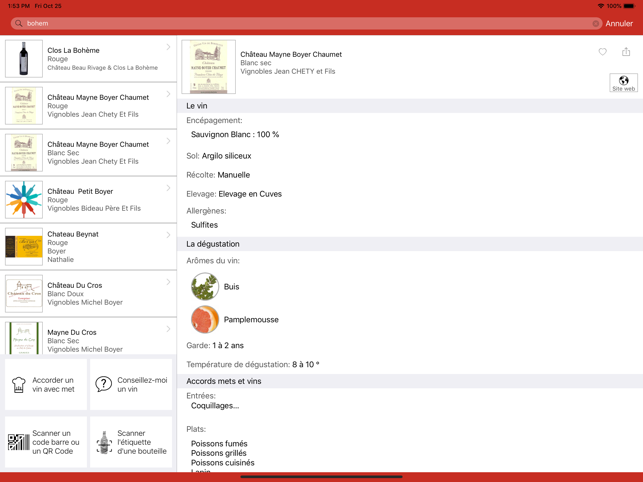Tap Poissons cuisinés dish entry
This screenshot has width=643, height=482.
pos(223,462)
